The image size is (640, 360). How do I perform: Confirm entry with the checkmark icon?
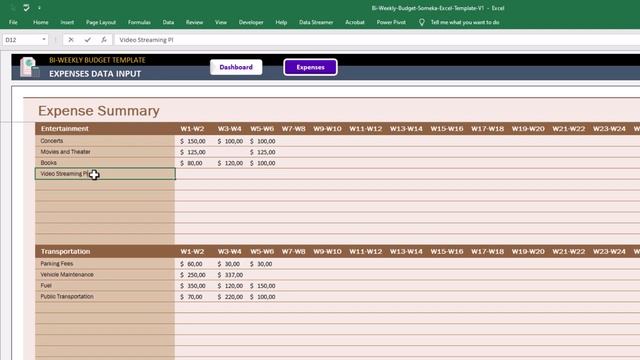[x=87, y=40]
